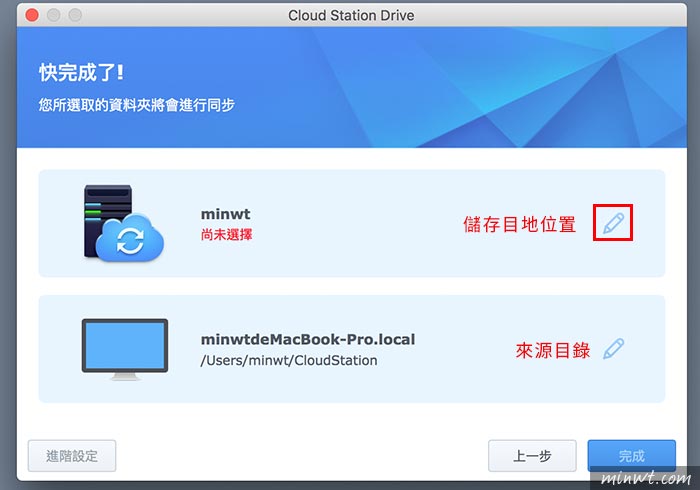
Task: Click the 您所選取的資料夾將會進行同步 subtitle
Action: point(136,105)
